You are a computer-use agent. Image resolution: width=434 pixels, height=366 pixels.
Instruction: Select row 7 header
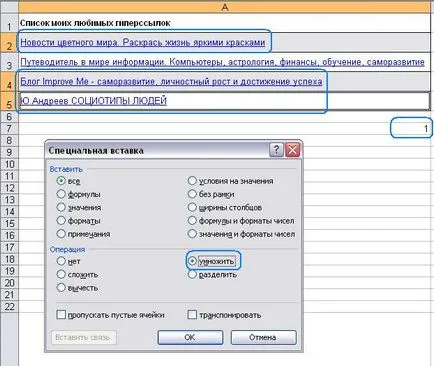point(9,128)
